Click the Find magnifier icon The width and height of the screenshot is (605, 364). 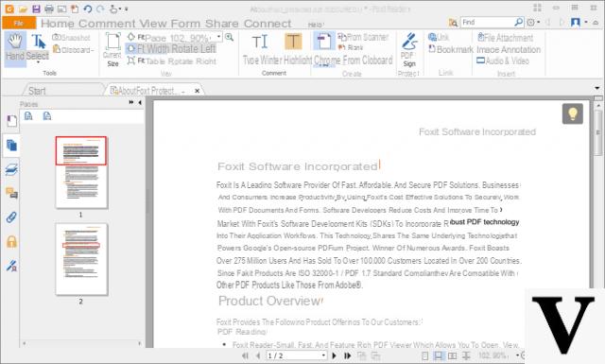(x=519, y=22)
